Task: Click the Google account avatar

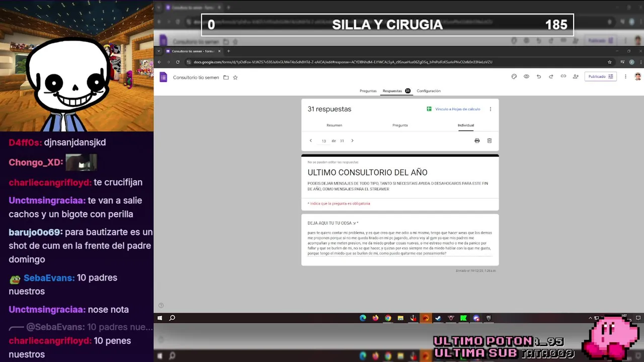Action: click(637, 76)
